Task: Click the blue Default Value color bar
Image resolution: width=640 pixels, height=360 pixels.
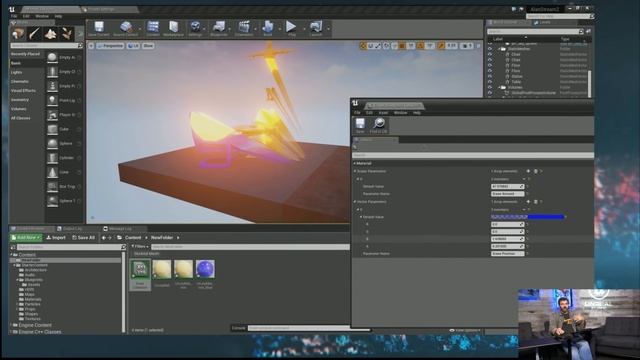Action: 527,217
